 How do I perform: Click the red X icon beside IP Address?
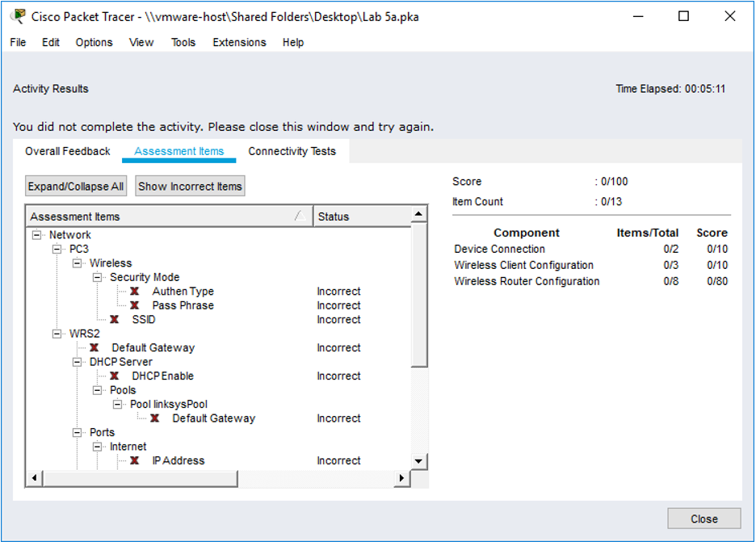tap(134, 460)
